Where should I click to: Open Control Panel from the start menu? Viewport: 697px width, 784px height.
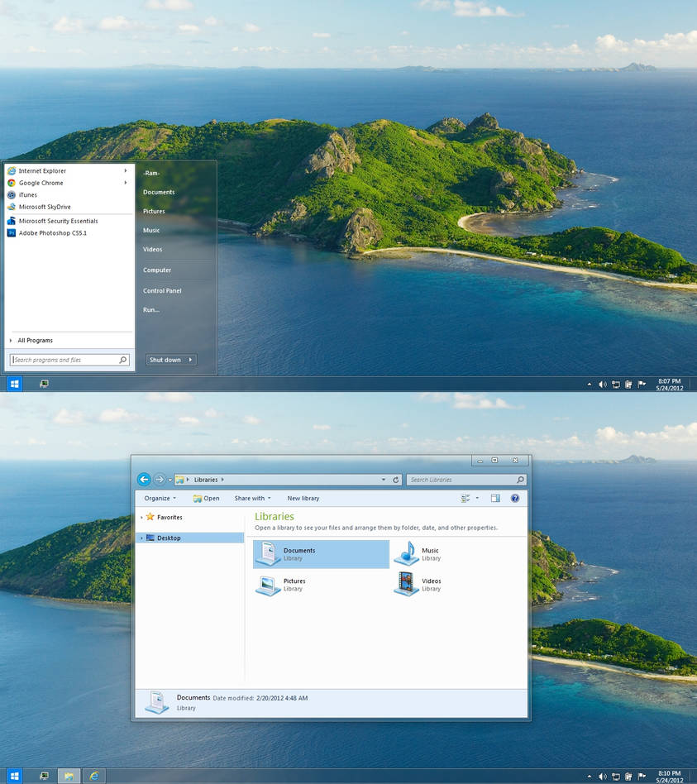162,290
